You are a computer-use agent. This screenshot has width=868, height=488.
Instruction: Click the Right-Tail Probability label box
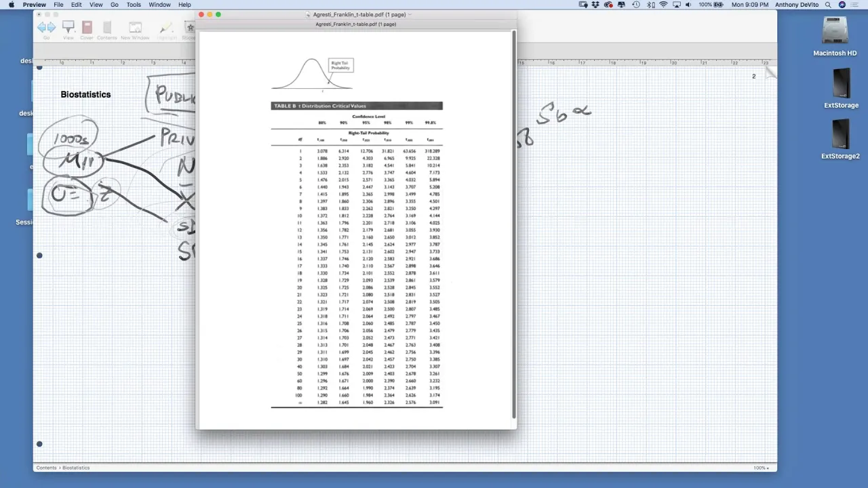[340, 65]
